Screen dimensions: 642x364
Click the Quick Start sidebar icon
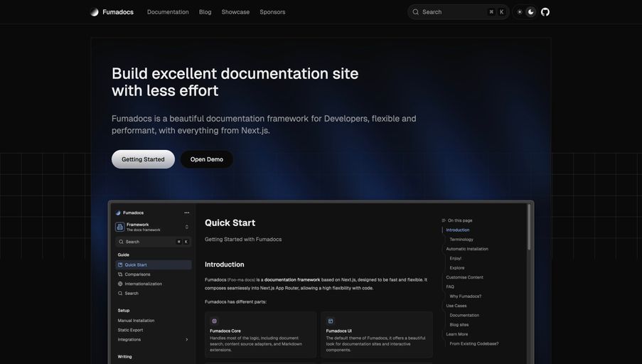tap(121, 264)
